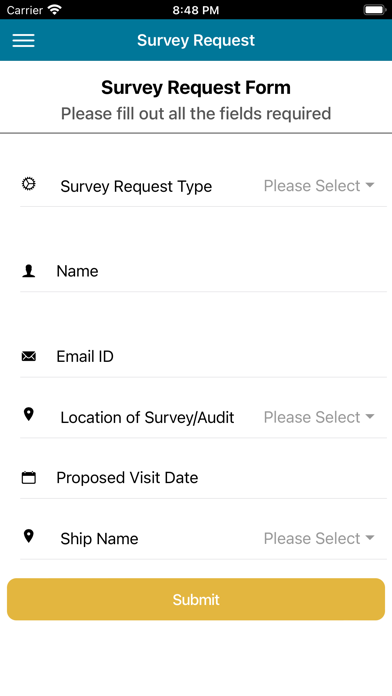Tap the Wi-Fi icon in status bar
Image resolution: width=392 pixels, height=696 pixels.
[55, 9]
